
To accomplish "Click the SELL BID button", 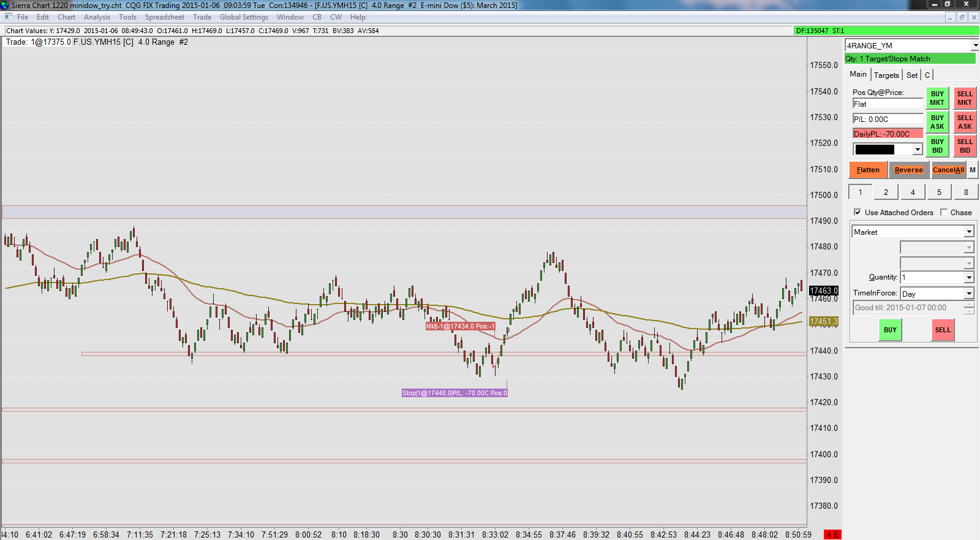I will (x=965, y=146).
